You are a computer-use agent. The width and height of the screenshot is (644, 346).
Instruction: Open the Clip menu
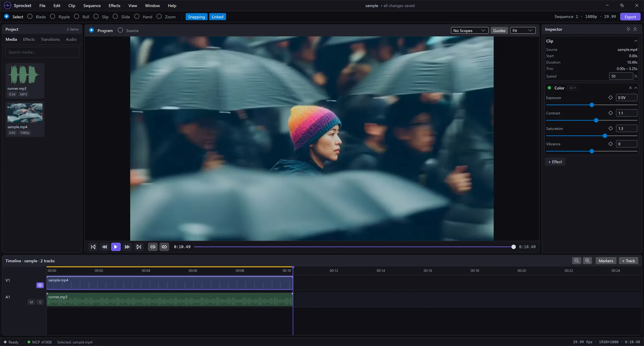[x=72, y=6]
